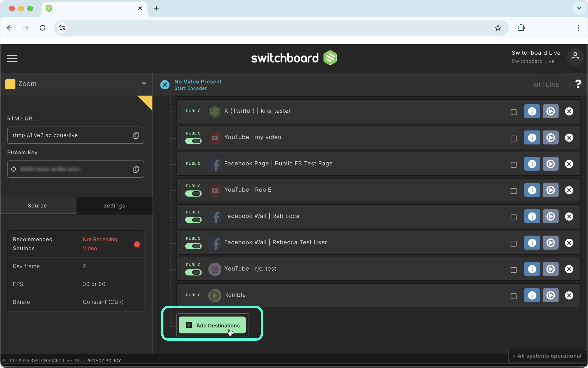Screen dimensions: 588x368
Task: Switch to the Source tab
Action: click(x=37, y=206)
